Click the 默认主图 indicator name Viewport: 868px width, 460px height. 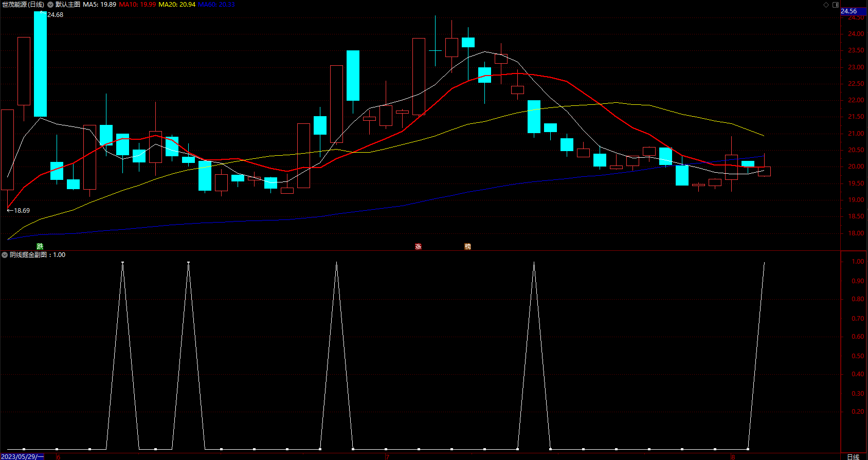tap(68, 5)
